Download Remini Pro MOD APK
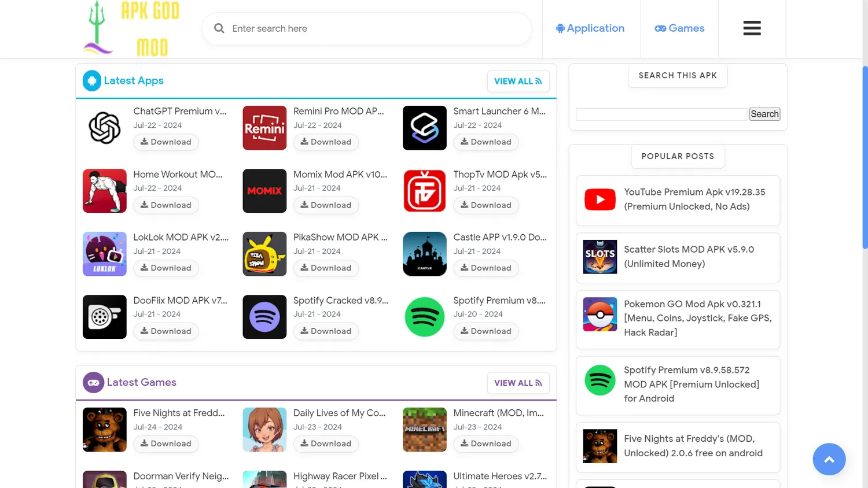Screen dimensions: 868x488 pyautogui.click(x=326, y=142)
